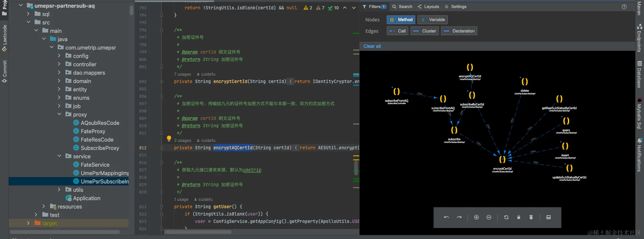Viewport: 644px width, 239px height.
Task: Expand the sql folder
Action: tap(28, 14)
